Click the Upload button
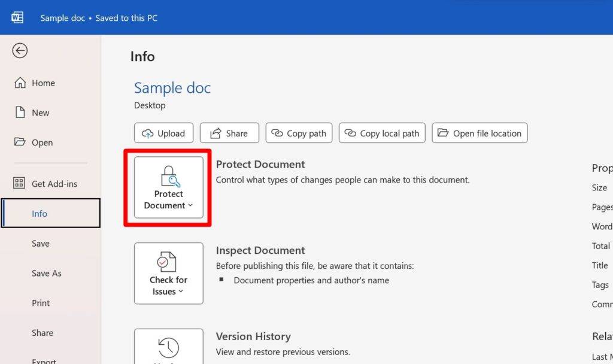The height and width of the screenshot is (364, 613). (x=163, y=133)
